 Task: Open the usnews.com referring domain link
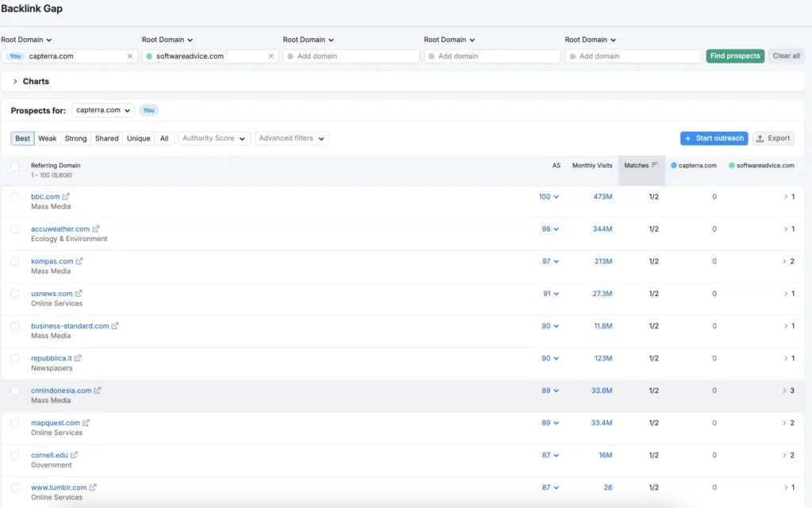coord(52,294)
